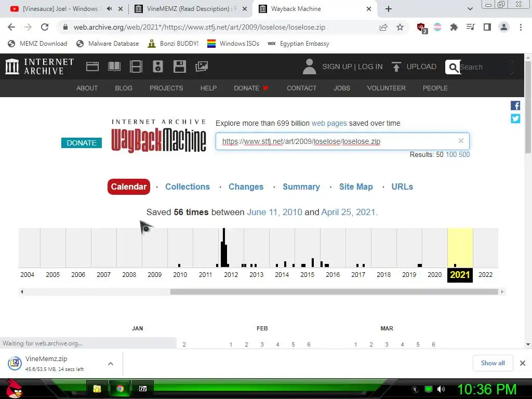
Task: Follow the web pages link
Action: (x=329, y=123)
